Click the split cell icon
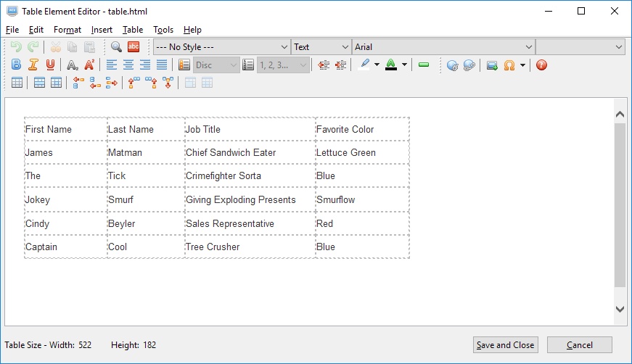This screenshot has width=632, height=364. point(208,83)
